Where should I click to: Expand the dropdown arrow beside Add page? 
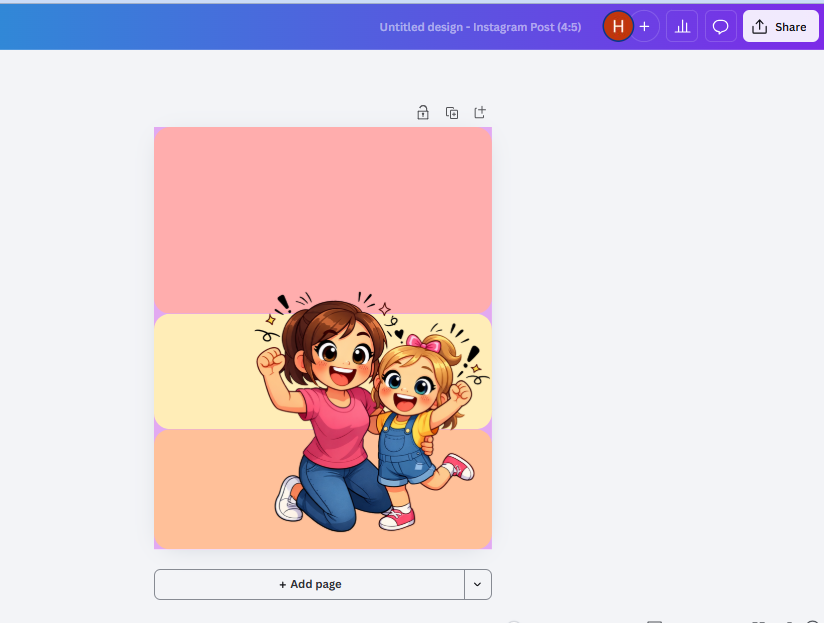pyautogui.click(x=478, y=584)
